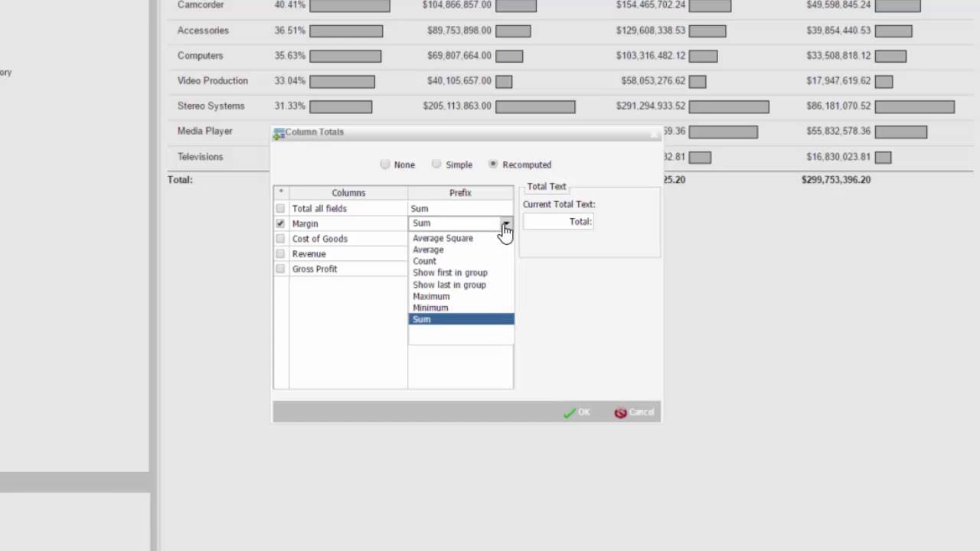Image resolution: width=980 pixels, height=551 pixels.
Task: Check the Cost of Goods checkbox
Action: 280,239
